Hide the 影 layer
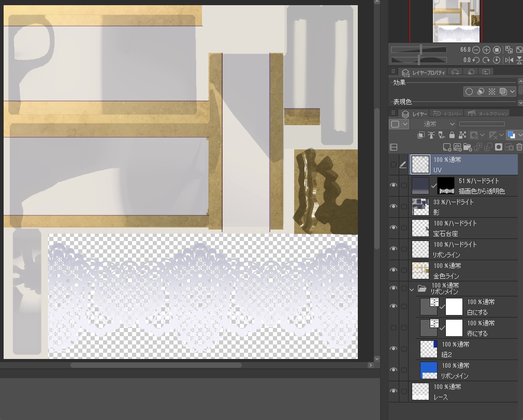The image size is (523, 420). click(394, 206)
